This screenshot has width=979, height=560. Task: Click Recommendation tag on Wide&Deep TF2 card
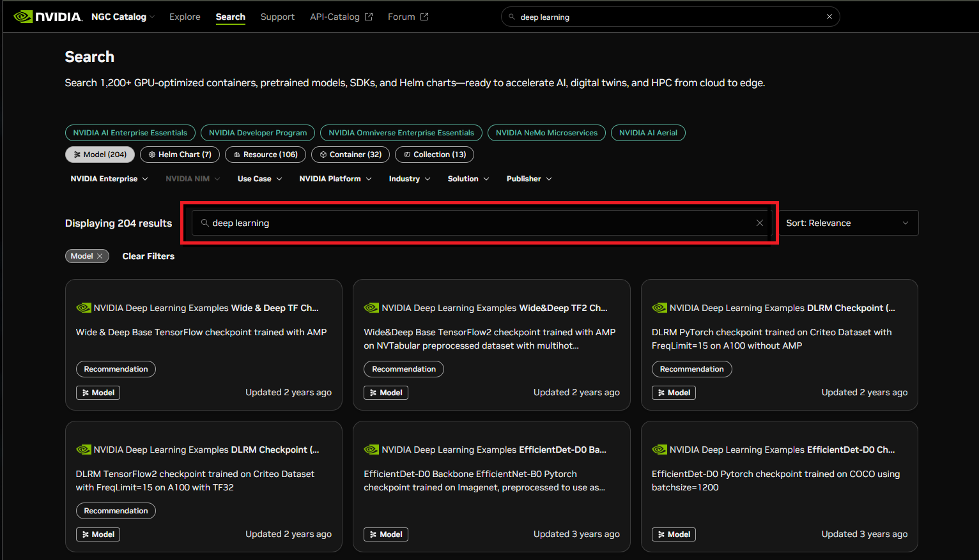pyautogui.click(x=404, y=369)
